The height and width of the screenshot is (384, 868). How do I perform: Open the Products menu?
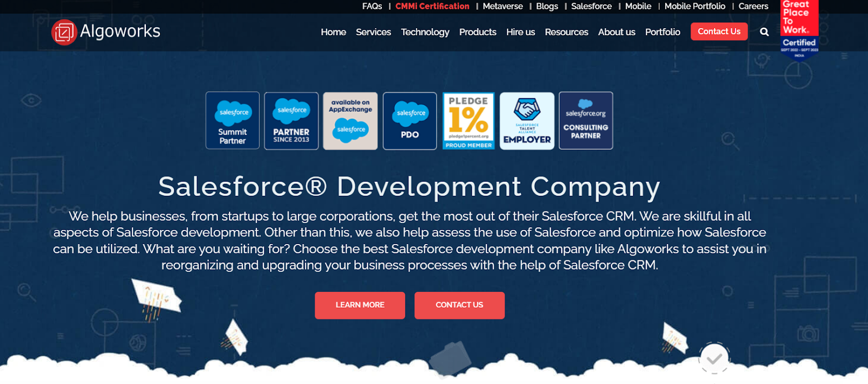point(477,32)
